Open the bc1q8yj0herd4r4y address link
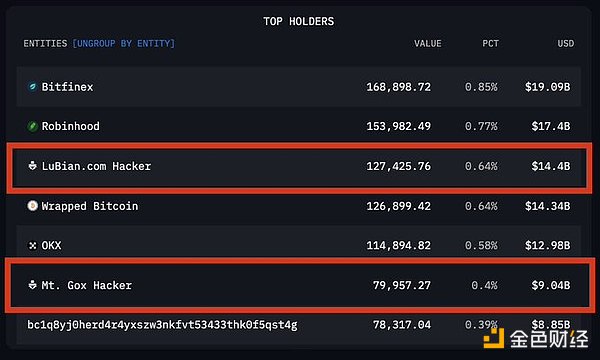Screen dimensions: 600x360 pyautogui.click(x=162, y=325)
